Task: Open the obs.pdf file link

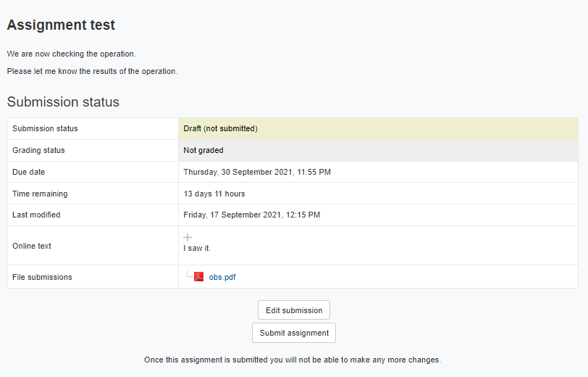Action: click(222, 277)
